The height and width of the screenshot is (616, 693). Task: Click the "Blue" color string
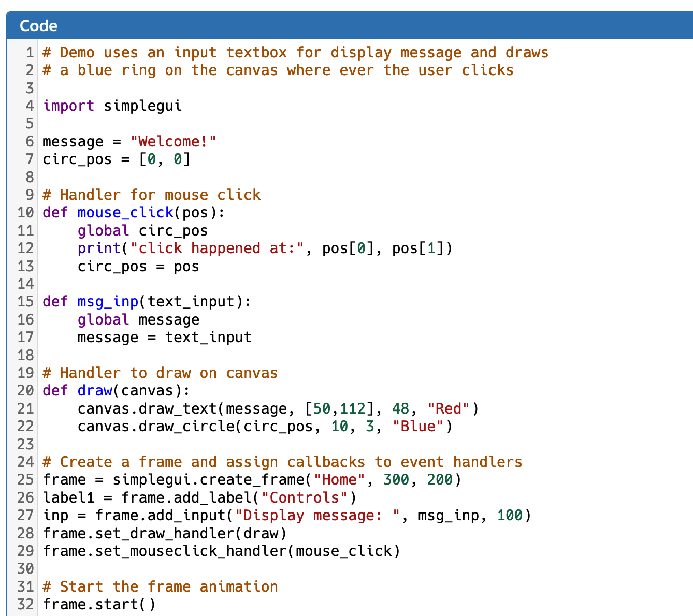pyautogui.click(x=418, y=426)
